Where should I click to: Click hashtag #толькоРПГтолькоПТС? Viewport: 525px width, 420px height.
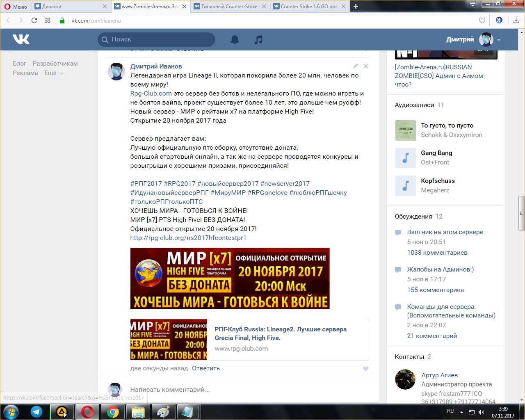(x=167, y=202)
